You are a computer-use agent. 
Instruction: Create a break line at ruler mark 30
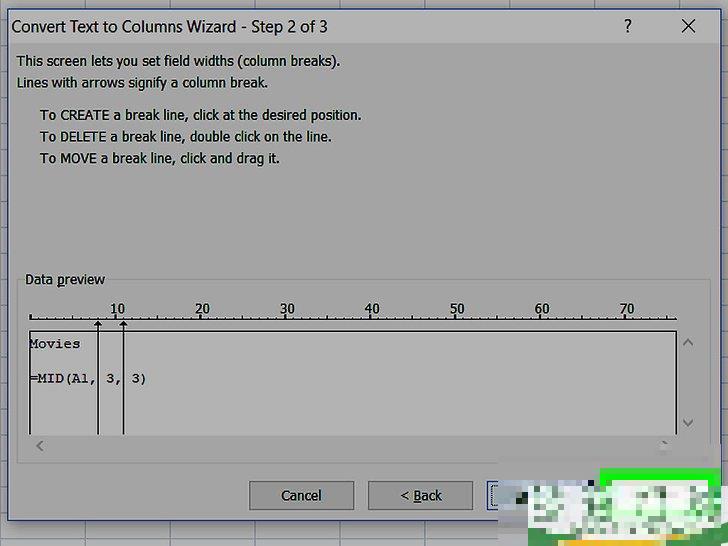(x=285, y=317)
